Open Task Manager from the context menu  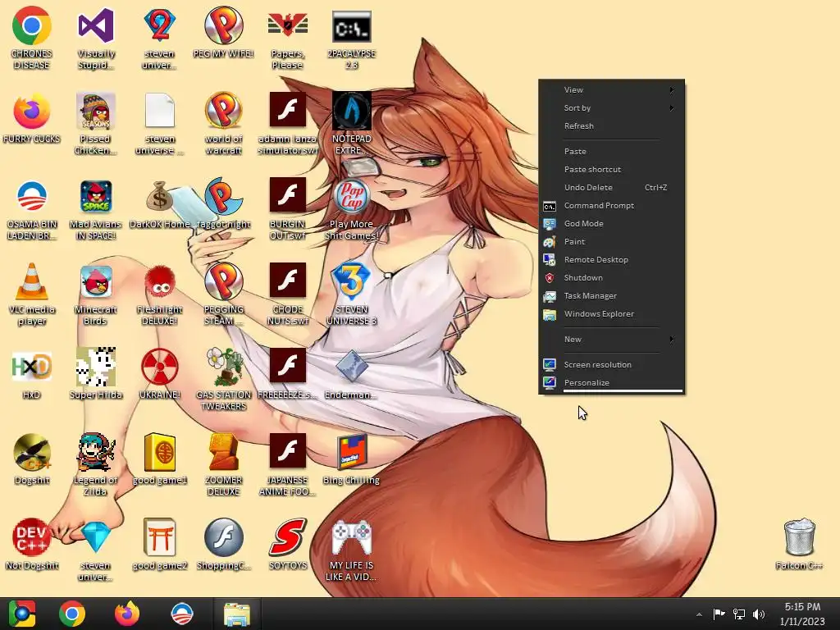pyautogui.click(x=611, y=295)
